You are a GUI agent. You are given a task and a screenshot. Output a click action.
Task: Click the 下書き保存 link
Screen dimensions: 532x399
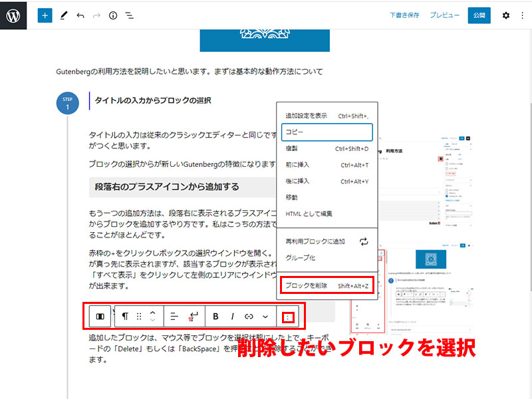[404, 15]
